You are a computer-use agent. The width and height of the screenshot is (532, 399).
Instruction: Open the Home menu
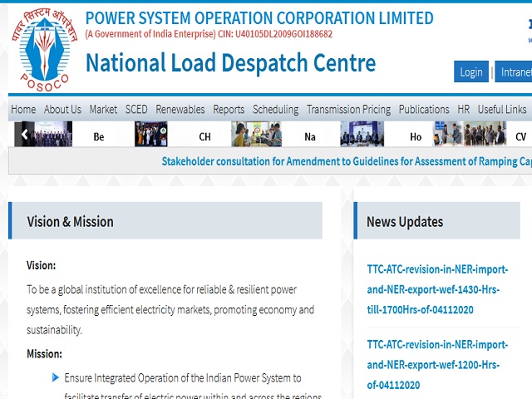(23, 110)
